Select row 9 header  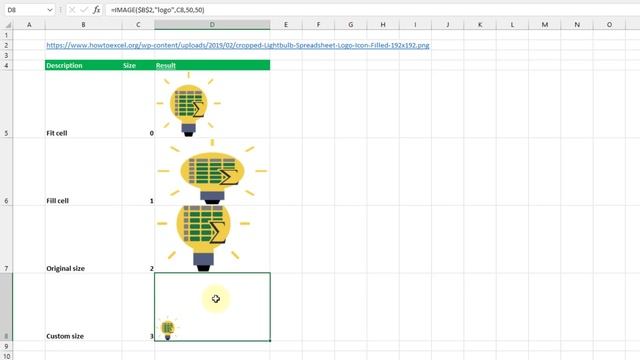6,346
